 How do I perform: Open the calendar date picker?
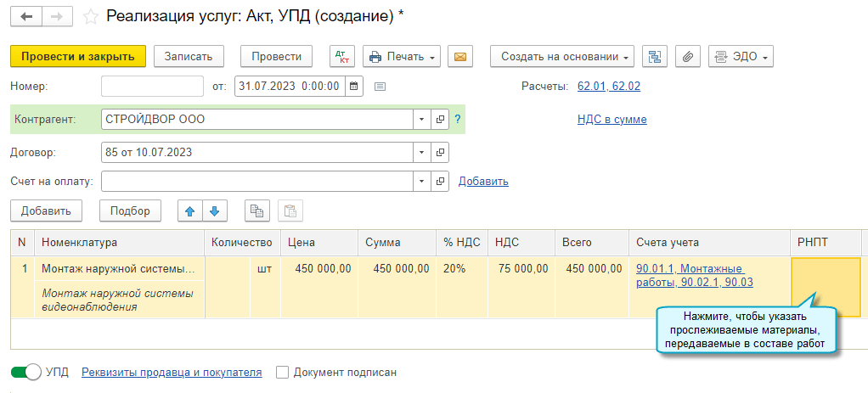(x=353, y=86)
